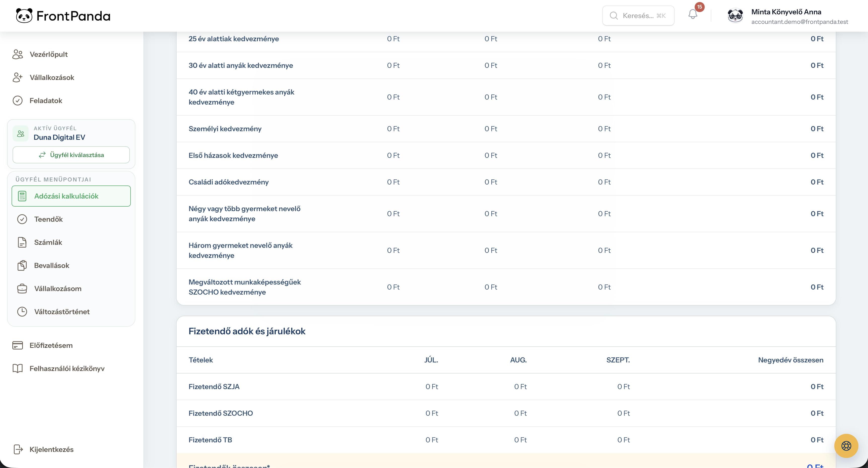Open the yellow help lifebuoy button
This screenshot has height=468, width=868.
[846, 446]
